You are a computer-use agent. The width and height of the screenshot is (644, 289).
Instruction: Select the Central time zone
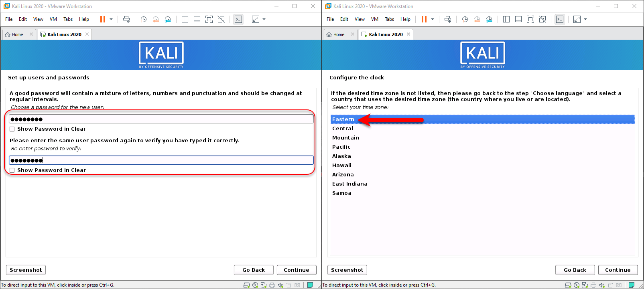pos(482,128)
